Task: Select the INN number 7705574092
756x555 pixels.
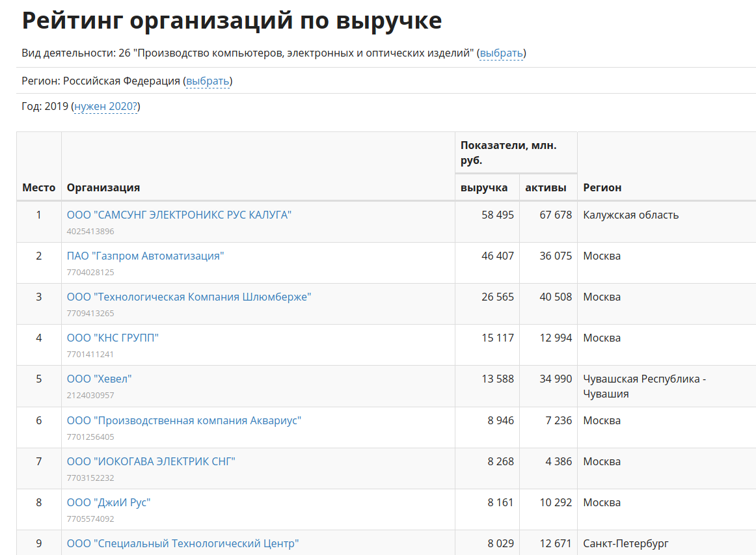Action: (x=90, y=519)
